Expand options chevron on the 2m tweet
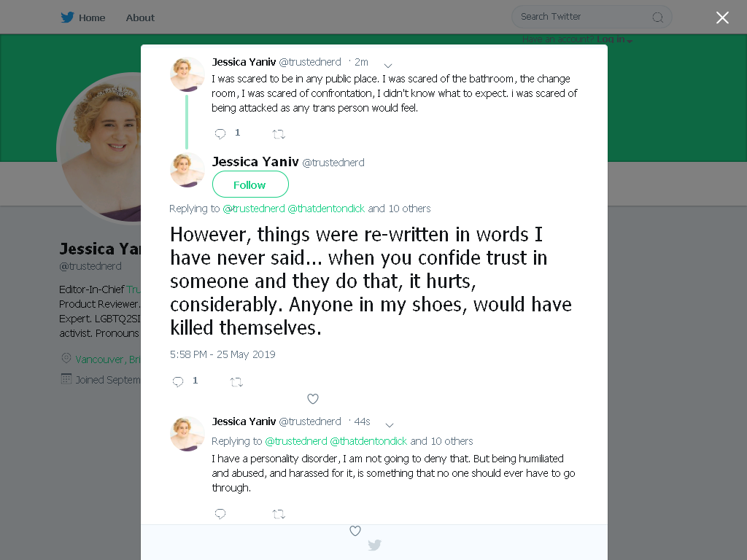The image size is (747, 560). 388,65
